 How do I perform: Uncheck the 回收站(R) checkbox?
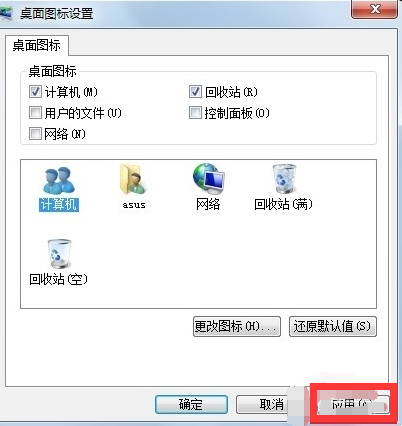(195, 92)
